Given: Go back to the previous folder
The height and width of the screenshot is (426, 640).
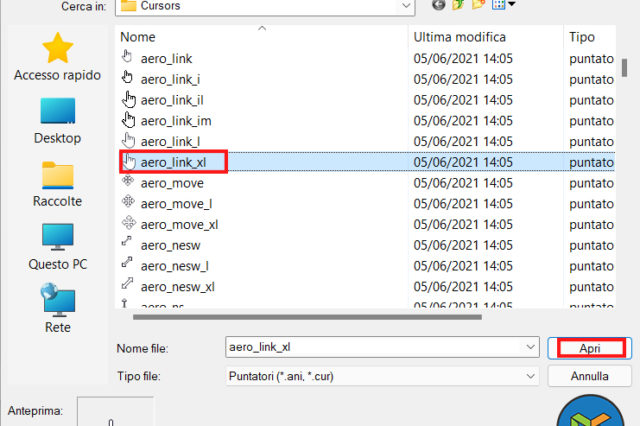Looking at the screenshot, I should pos(438,5).
